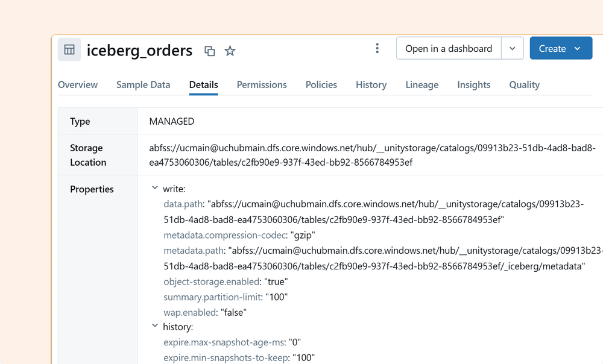The width and height of the screenshot is (603, 364).
Task: Collapse the write properties section
Action: (x=155, y=189)
